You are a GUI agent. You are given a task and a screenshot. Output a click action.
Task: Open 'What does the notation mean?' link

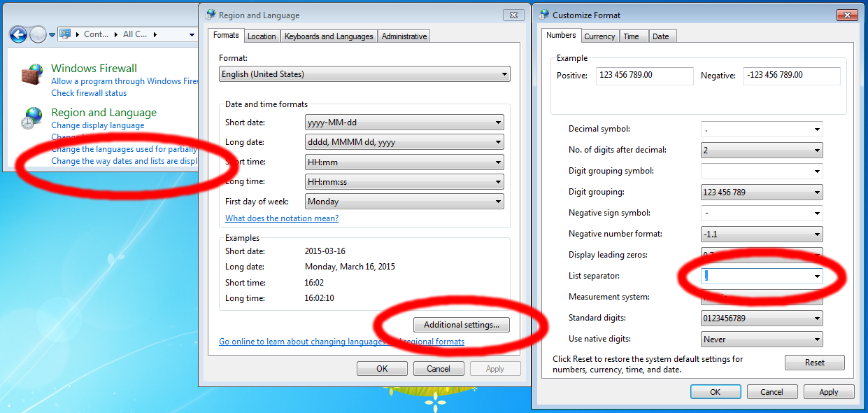pos(282,218)
